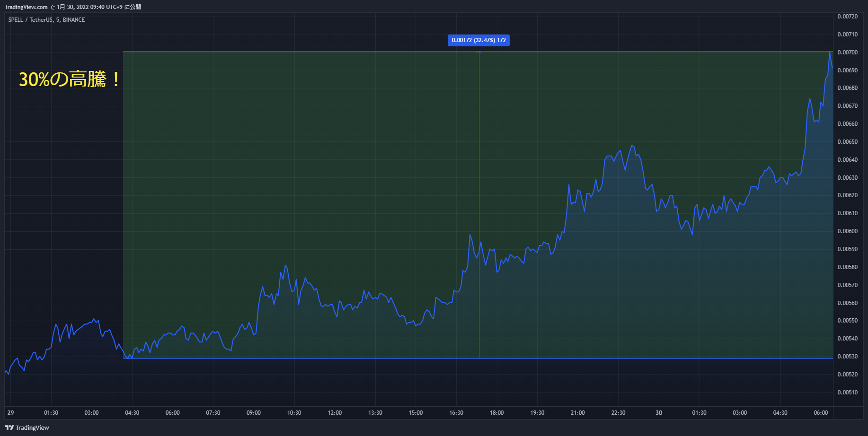
Task: Click price label 0.00700 on price axis
Action: (x=847, y=52)
